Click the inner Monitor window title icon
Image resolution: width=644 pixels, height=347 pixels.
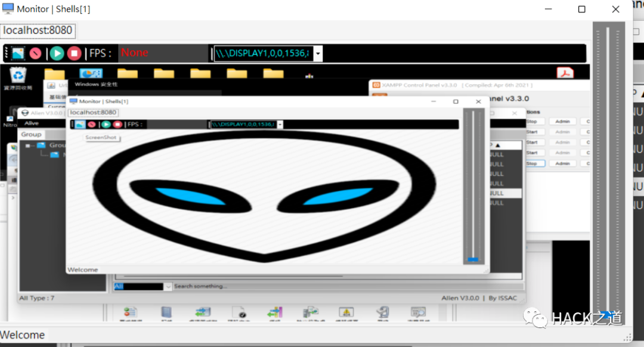click(73, 101)
